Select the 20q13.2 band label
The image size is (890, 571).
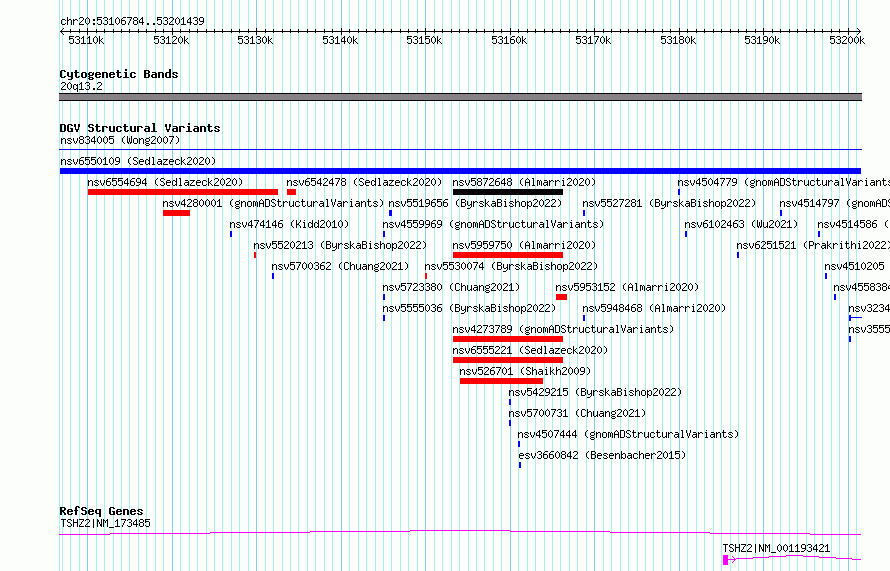point(81,86)
